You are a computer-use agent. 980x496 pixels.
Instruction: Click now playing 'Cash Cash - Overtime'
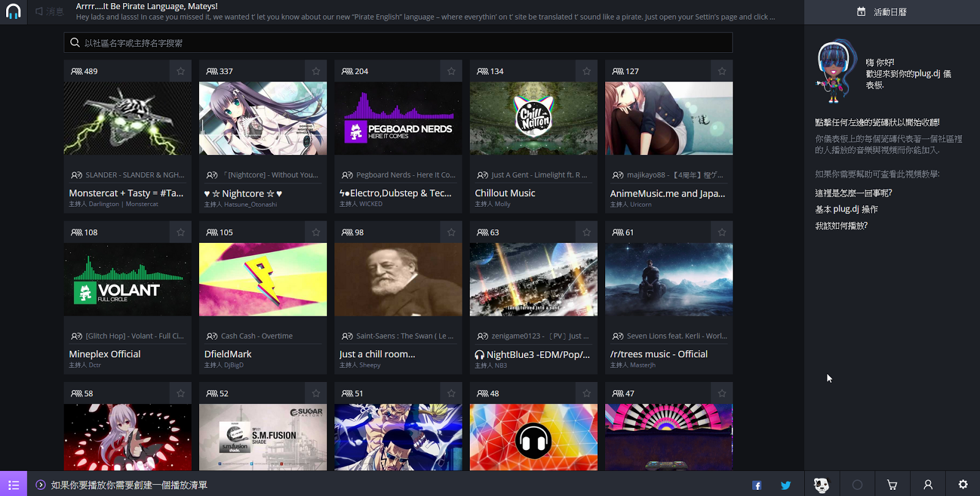click(x=257, y=336)
